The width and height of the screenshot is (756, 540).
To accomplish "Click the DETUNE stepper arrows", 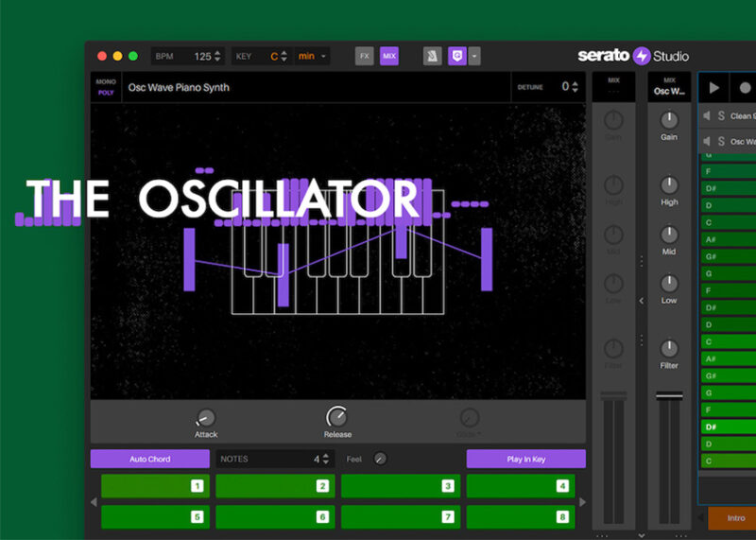I will click(575, 87).
